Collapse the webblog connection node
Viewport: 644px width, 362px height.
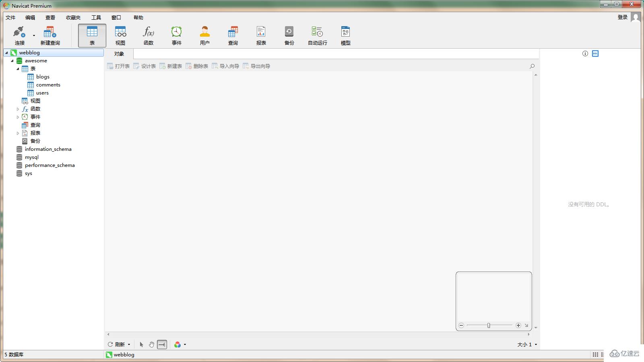coord(6,53)
